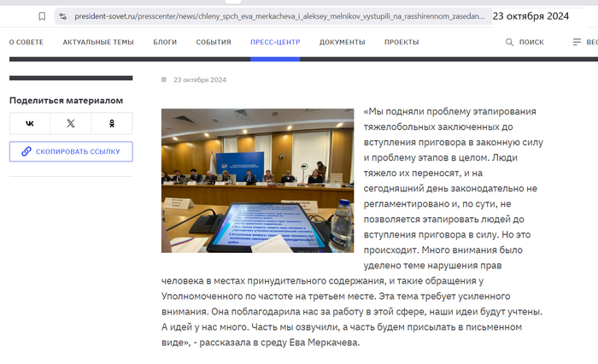Click the article date 23 октября 2024
This screenshot has height=364, width=598.
(200, 79)
